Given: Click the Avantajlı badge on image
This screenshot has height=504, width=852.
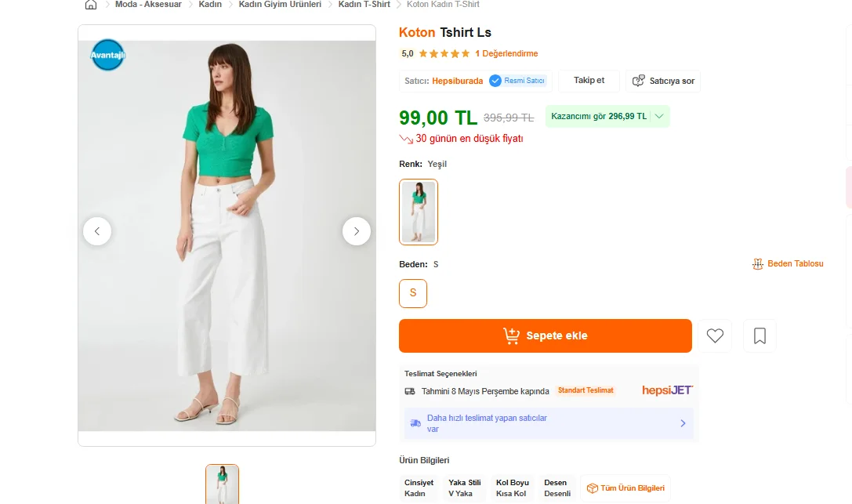Looking at the screenshot, I should (107, 55).
